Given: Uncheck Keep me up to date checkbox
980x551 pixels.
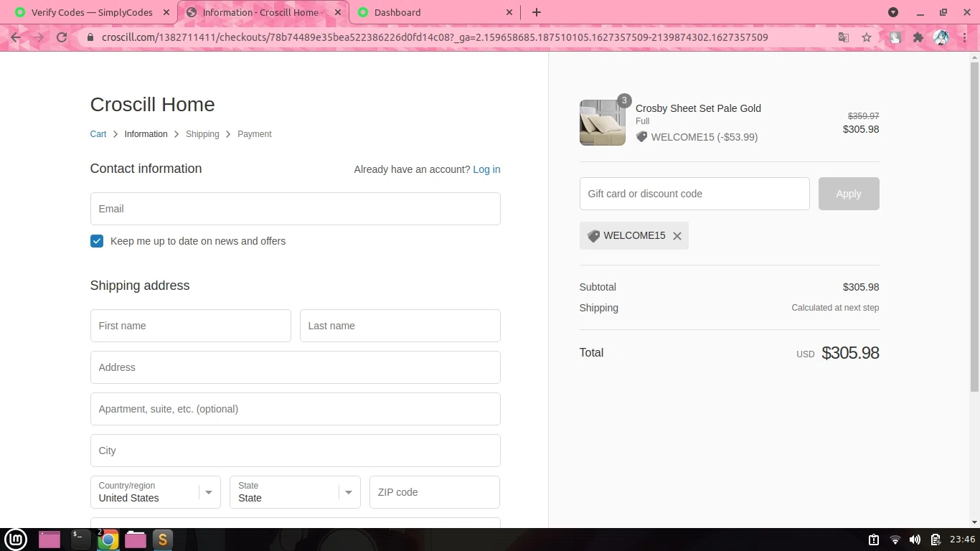Looking at the screenshot, I should (97, 241).
